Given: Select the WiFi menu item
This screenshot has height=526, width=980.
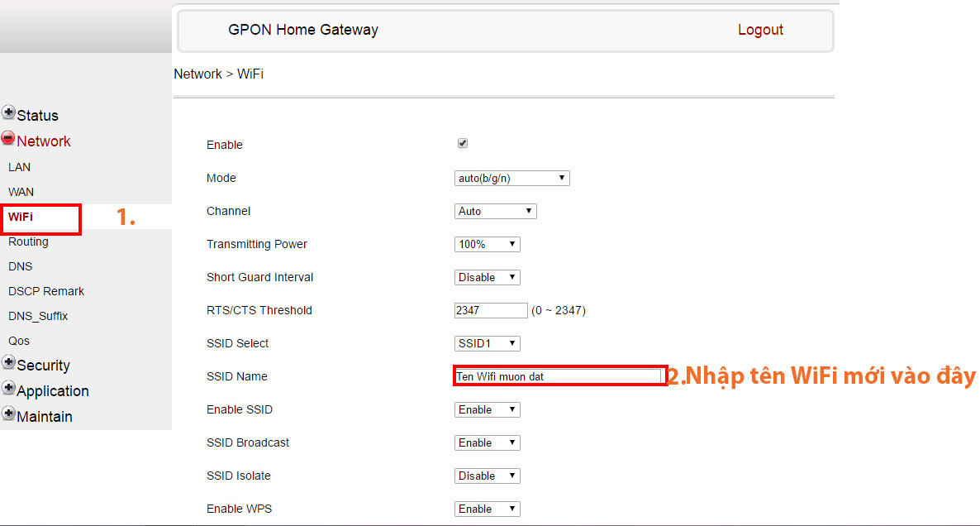Looking at the screenshot, I should [21, 217].
